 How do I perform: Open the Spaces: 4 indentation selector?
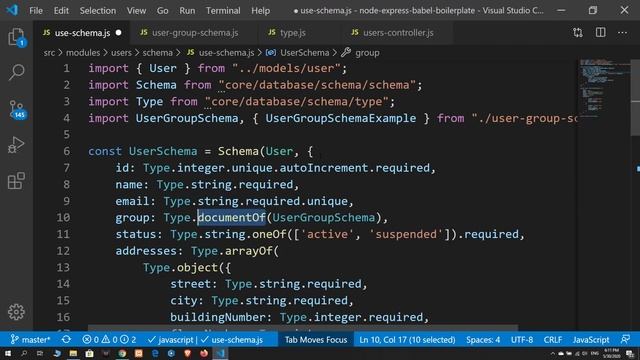[x=483, y=340]
